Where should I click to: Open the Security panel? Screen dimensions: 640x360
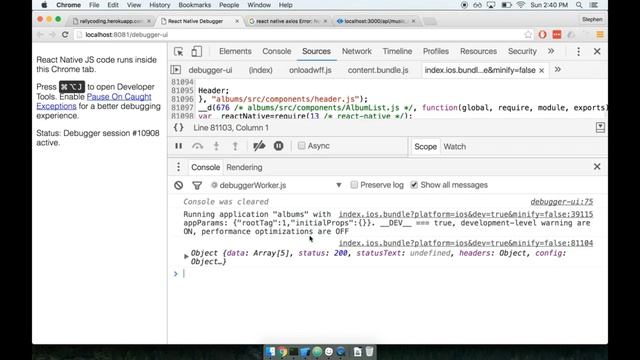522,51
